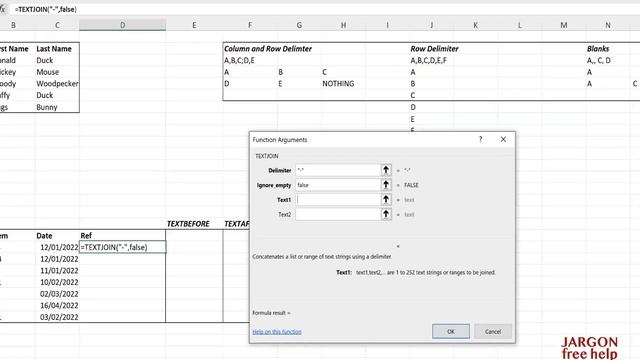Click the Ignore_empty range selector arrow
Viewport: 640px width, 360px height.
tap(386, 185)
